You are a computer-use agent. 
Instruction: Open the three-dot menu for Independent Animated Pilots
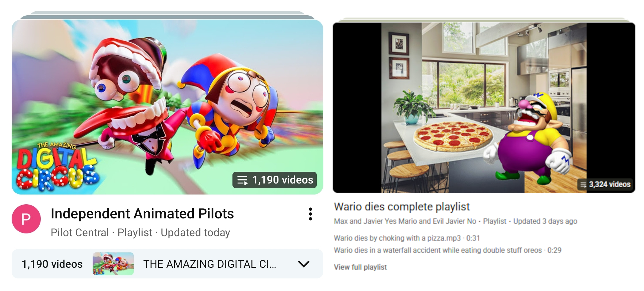(x=310, y=214)
